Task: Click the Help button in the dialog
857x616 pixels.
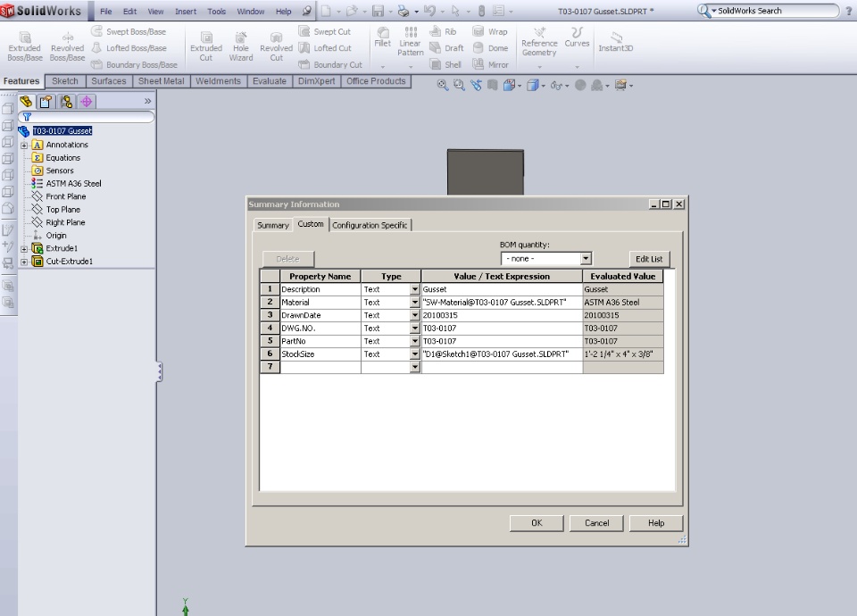Action: [656, 523]
